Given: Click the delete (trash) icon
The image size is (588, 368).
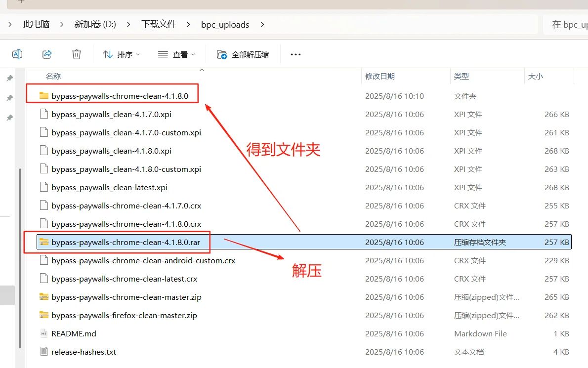Looking at the screenshot, I should tap(77, 54).
